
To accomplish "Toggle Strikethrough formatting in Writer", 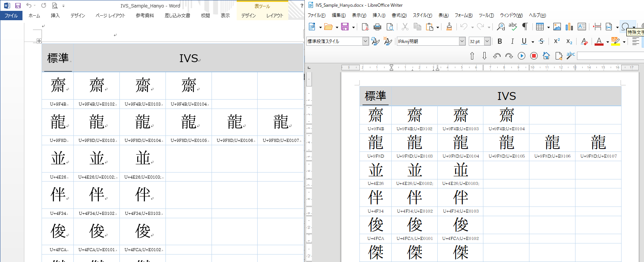I will (541, 41).
